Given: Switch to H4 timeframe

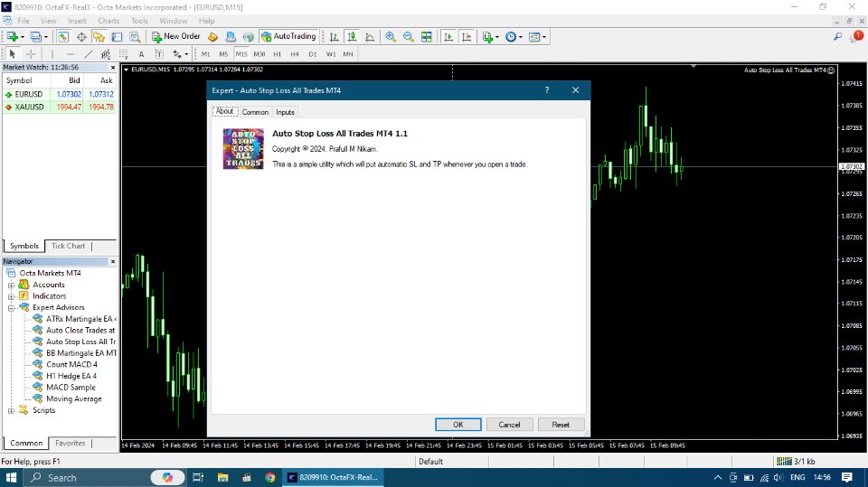Looking at the screenshot, I should pyautogui.click(x=295, y=53).
